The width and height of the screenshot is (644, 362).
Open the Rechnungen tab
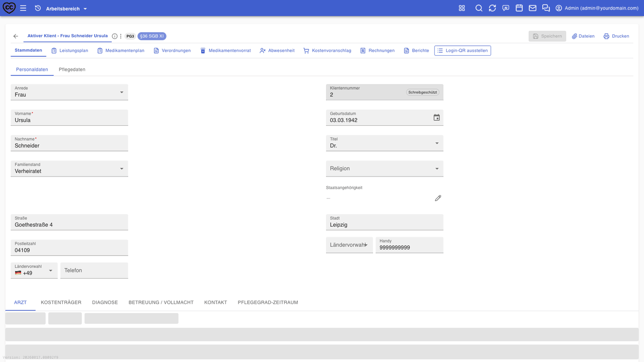377,51
